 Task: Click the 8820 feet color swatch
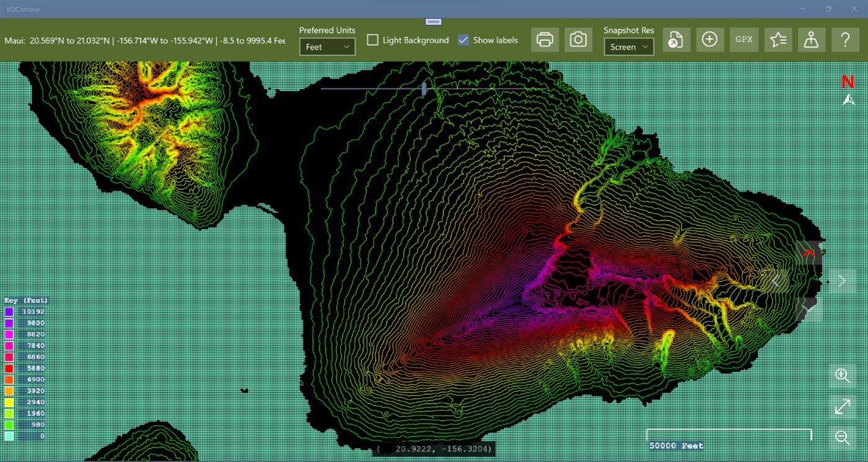9,334
